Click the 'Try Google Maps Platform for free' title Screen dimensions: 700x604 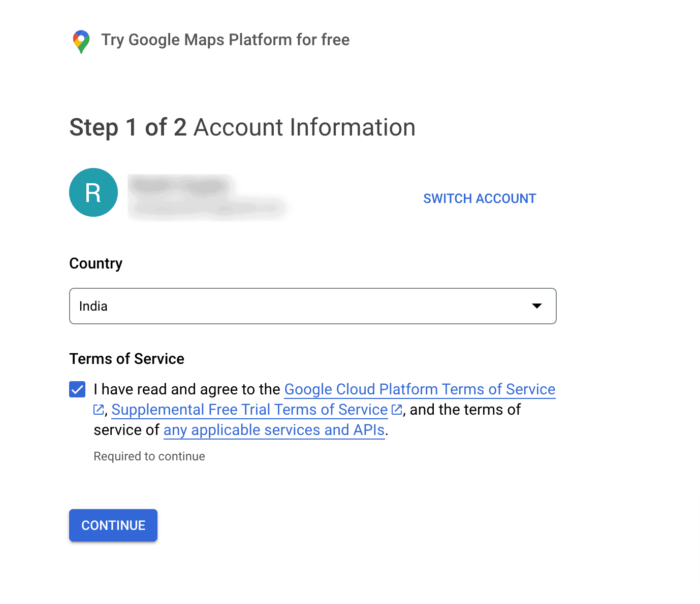(226, 40)
